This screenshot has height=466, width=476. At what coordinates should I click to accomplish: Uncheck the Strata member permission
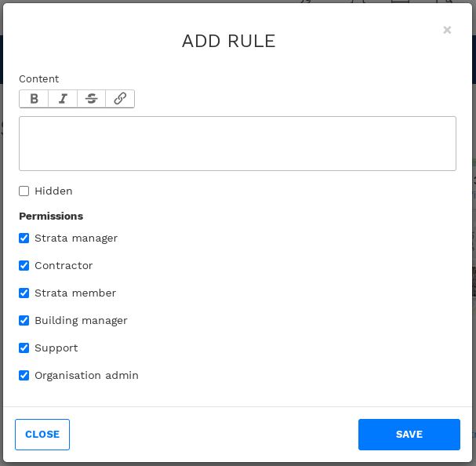(x=24, y=293)
